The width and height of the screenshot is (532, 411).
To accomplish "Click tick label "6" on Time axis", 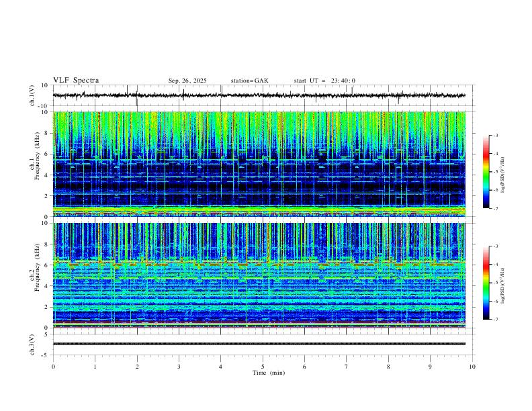I will click(305, 367).
